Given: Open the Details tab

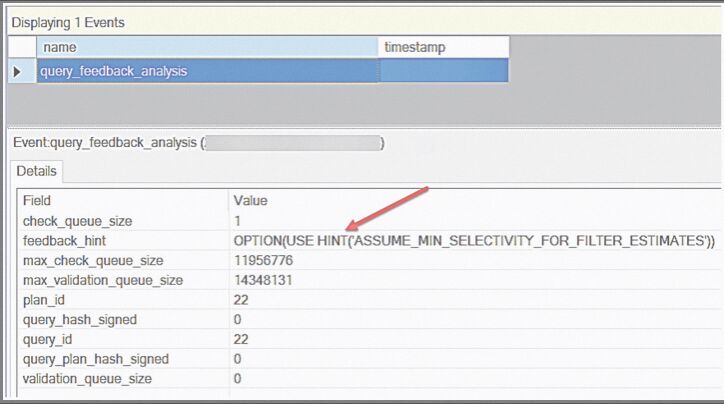Looking at the screenshot, I should (36, 171).
